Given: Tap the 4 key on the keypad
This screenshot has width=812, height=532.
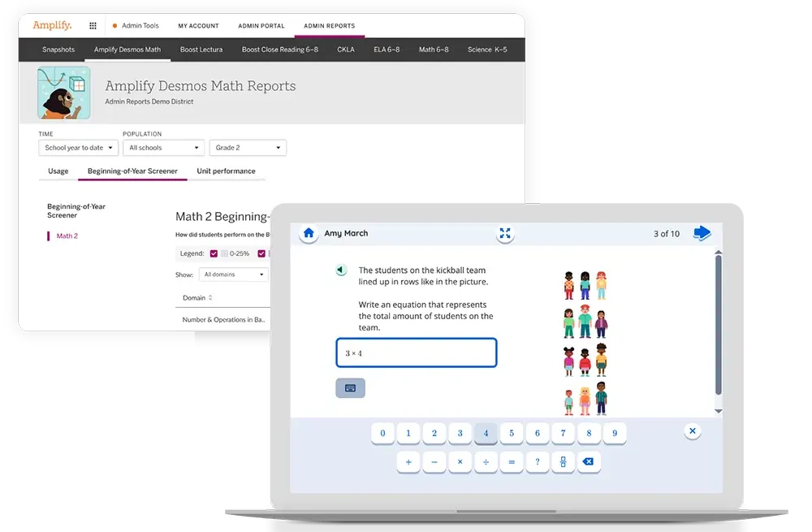Looking at the screenshot, I should [486, 433].
